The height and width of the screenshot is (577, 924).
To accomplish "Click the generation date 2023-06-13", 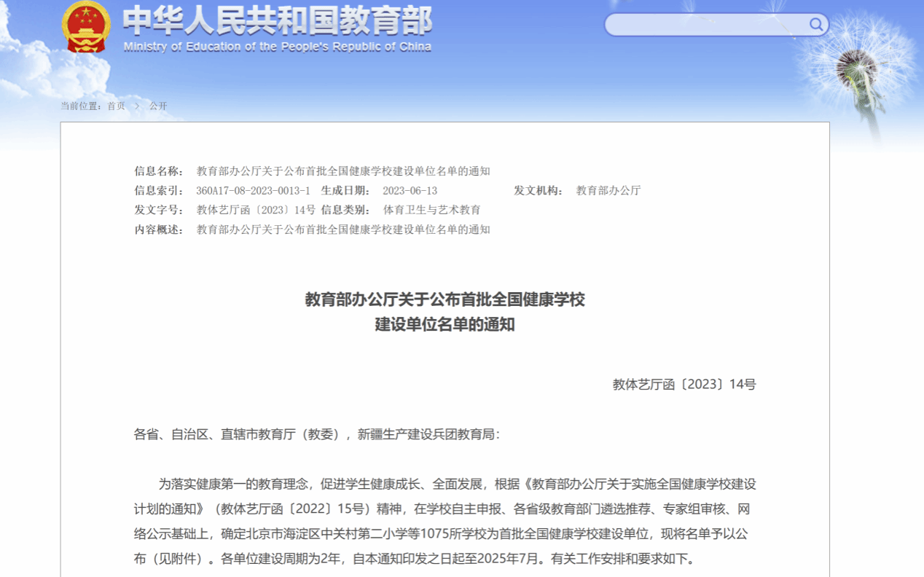I will 410,191.
